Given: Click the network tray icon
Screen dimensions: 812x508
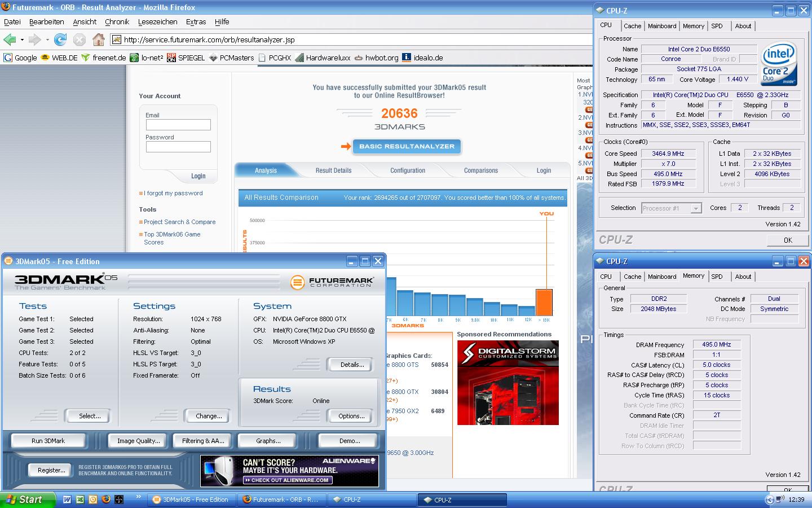Looking at the screenshot, I should coord(780,500).
